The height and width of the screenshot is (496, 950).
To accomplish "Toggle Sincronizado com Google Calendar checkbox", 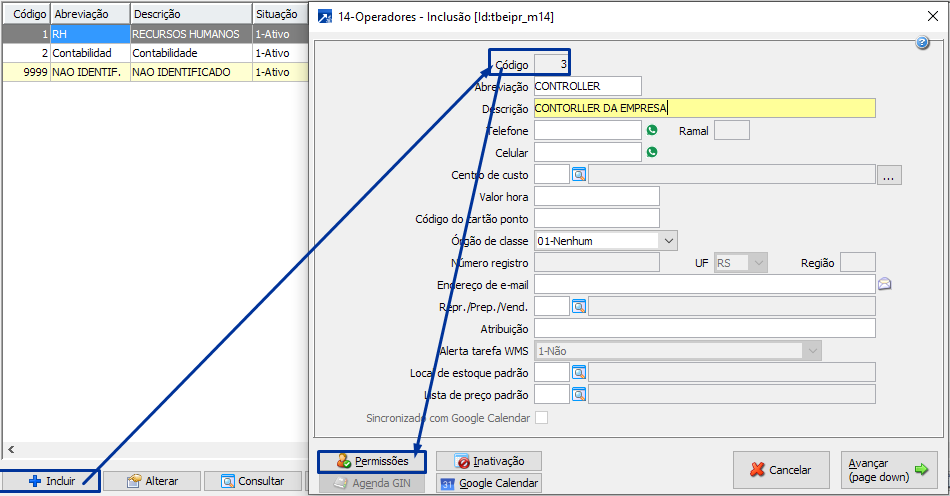I will [542, 418].
